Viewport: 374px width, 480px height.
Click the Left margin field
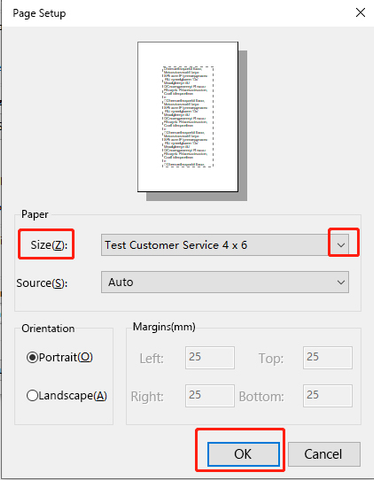pyautogui.click(x=210, y=357)
